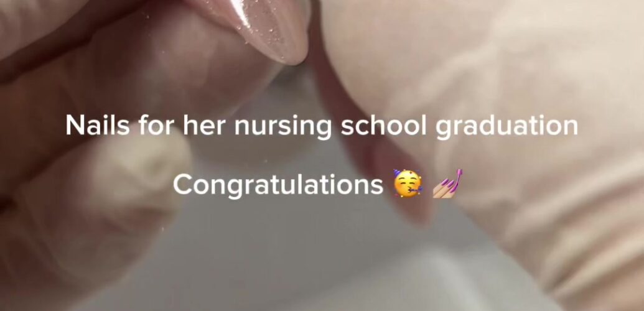Click the party hat on the celebration emoji
Screen dimensions: 644x311
click(397, 174)
